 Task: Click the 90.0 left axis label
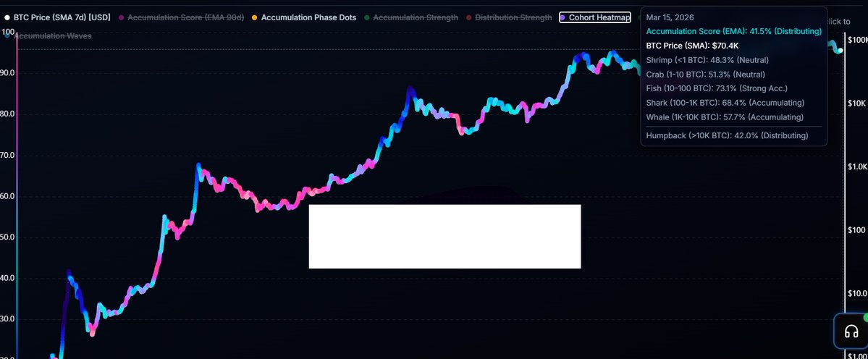point(7,73)
